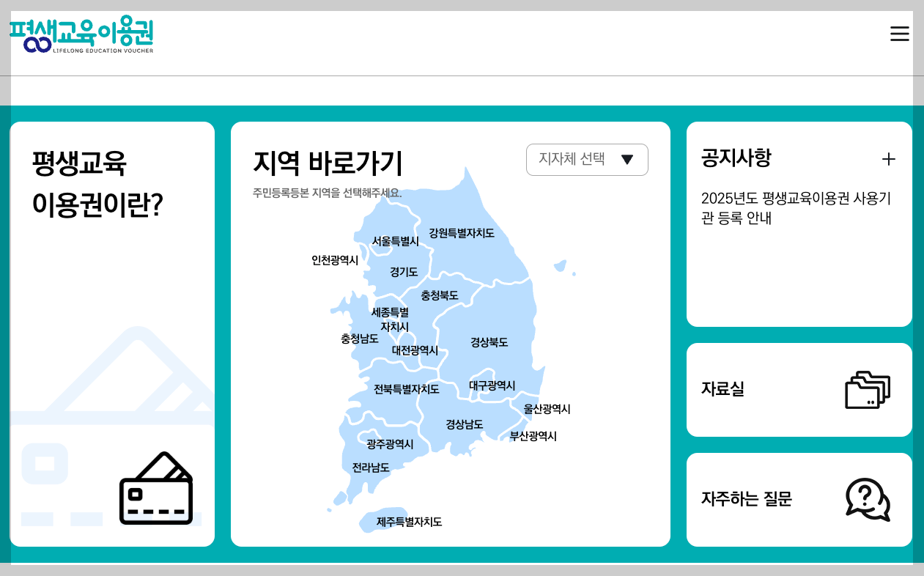Click the 평생교육이용권 logo

click(x=81, y=34)
